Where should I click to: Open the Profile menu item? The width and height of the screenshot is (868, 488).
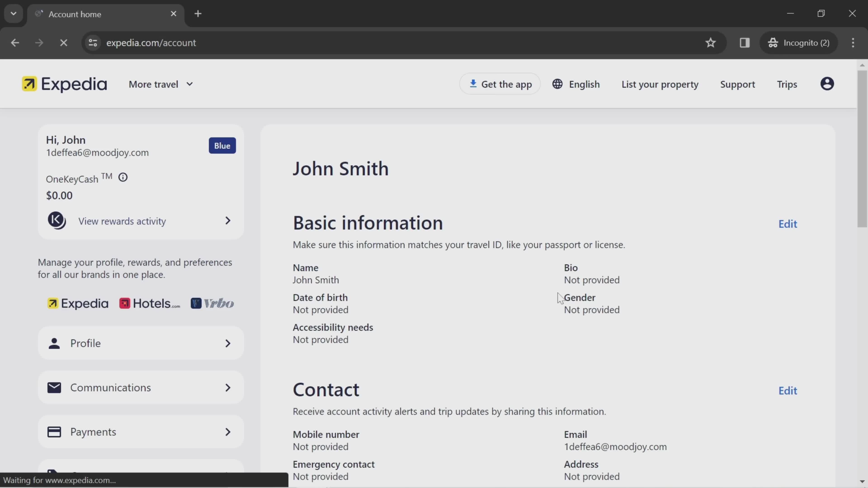tap(141, 343)
